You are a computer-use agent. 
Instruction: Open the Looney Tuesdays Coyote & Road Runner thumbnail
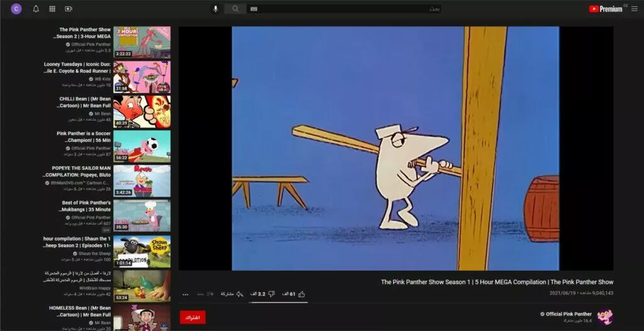(x=142, y=77)
